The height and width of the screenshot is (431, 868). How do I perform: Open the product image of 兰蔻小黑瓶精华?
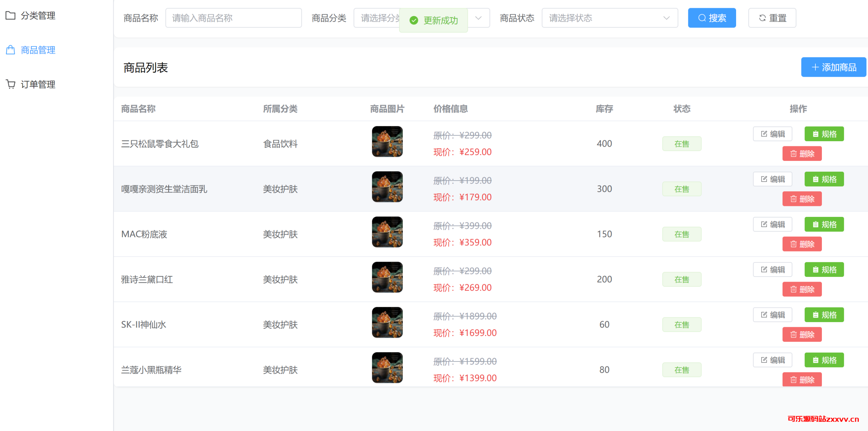pos(387,367)
